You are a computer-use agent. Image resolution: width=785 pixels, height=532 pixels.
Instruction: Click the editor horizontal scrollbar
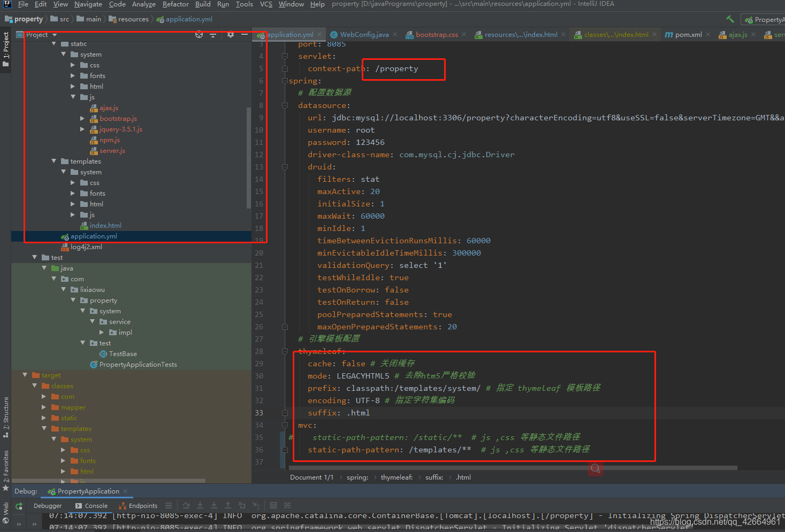(513, 468)
